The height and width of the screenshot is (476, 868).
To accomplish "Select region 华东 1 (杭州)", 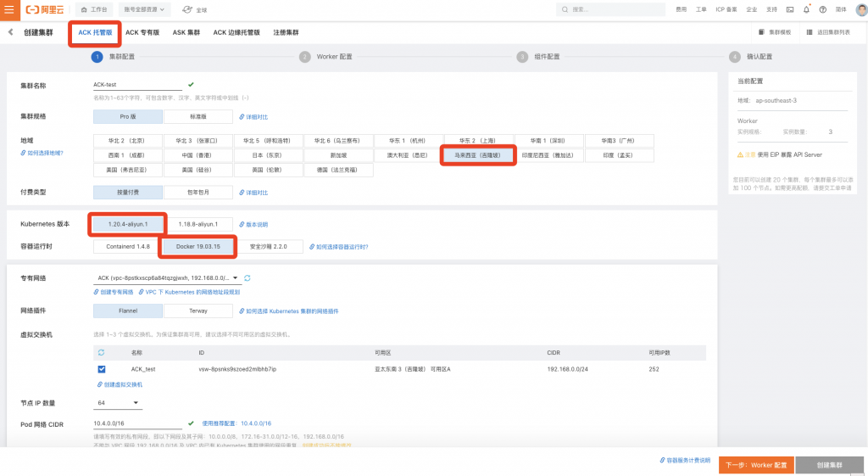I will point(409,141).
